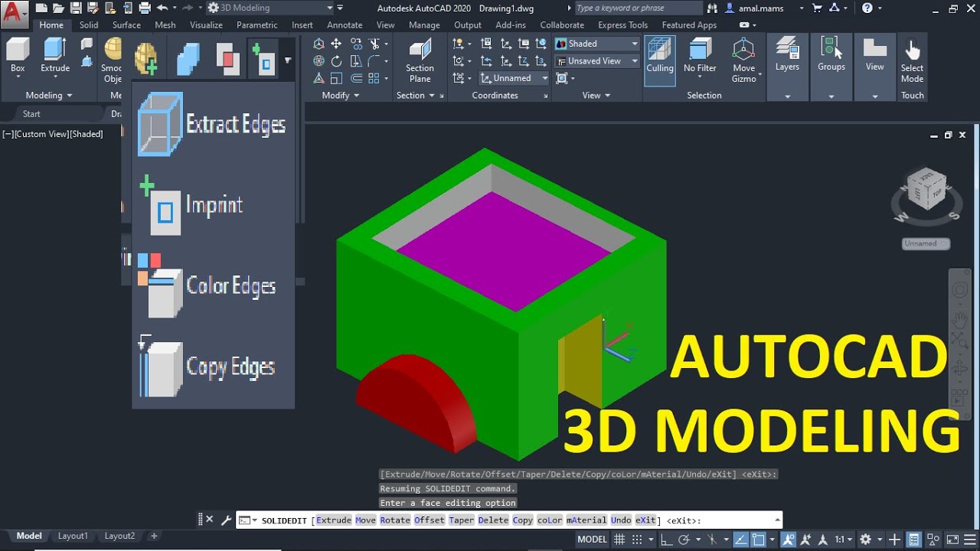The image size is (980, 551).
Task: Click Taper option in command line
Action: tap(462, 520)
